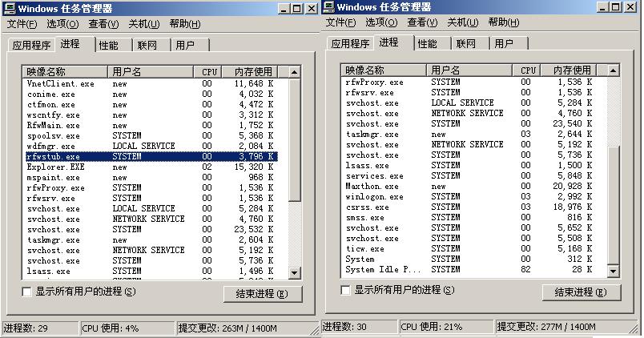The width and height of the screenshot is (644, 338).
Task: Select wdfmgr.exe process row
Action: click(x=151, y=147)
